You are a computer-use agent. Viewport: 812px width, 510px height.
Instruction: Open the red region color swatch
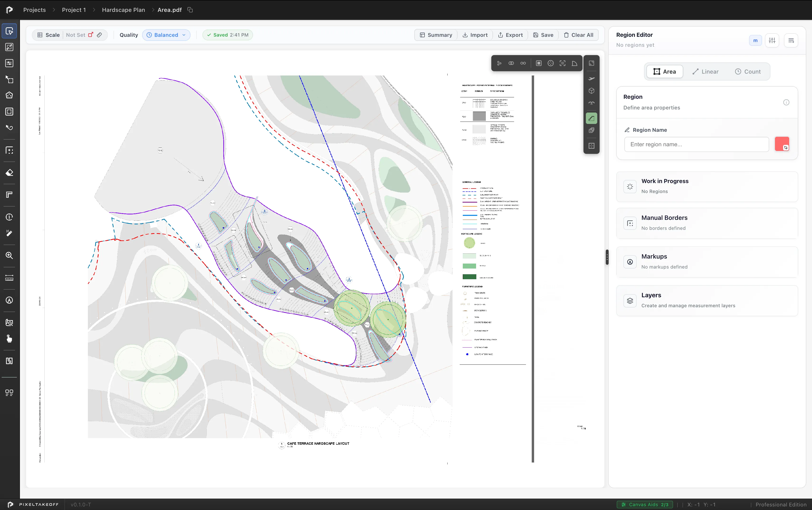(x=782, y=144)
